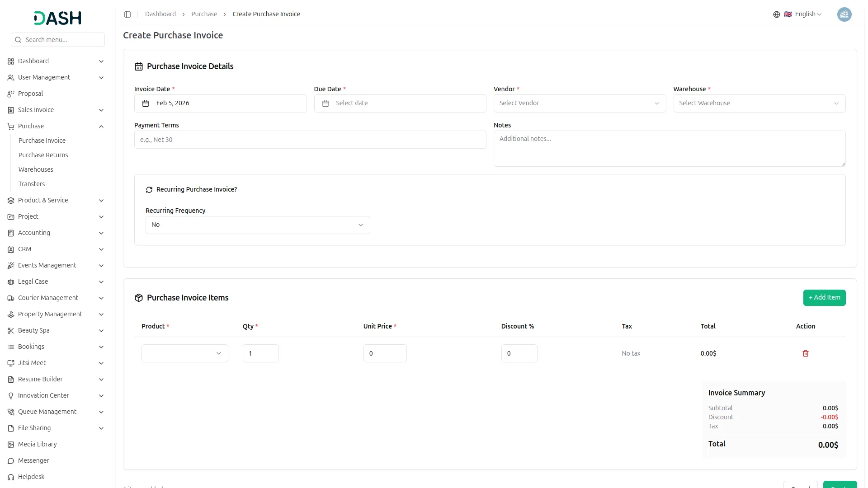Click the DASH logo

(57, 18)
